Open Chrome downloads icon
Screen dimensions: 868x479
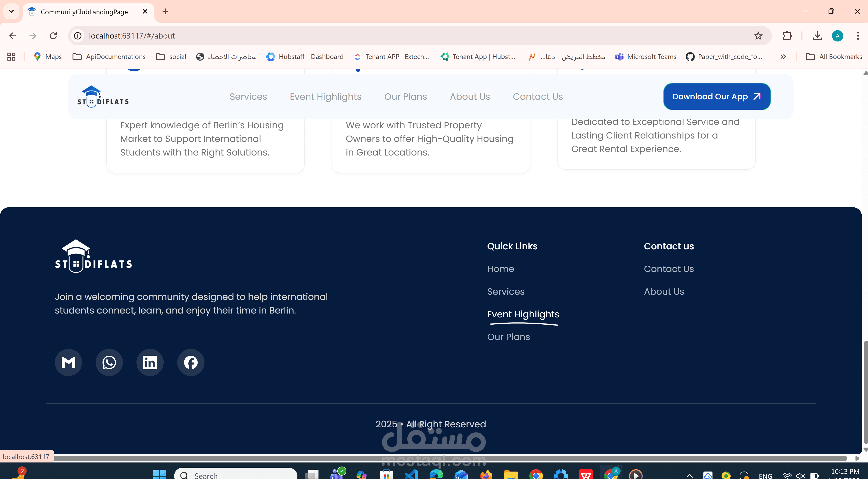coord(817,36)
